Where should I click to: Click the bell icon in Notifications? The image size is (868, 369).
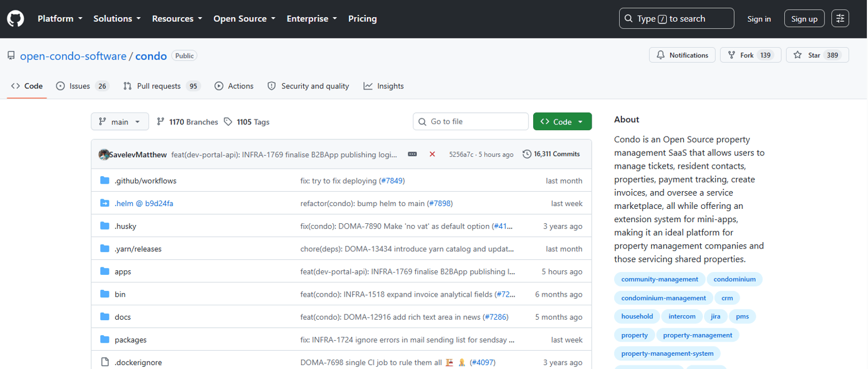[x=660, y=55]
